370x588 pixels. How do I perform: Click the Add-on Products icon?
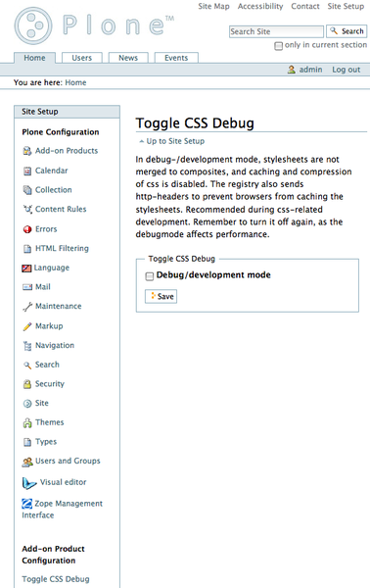27,151
